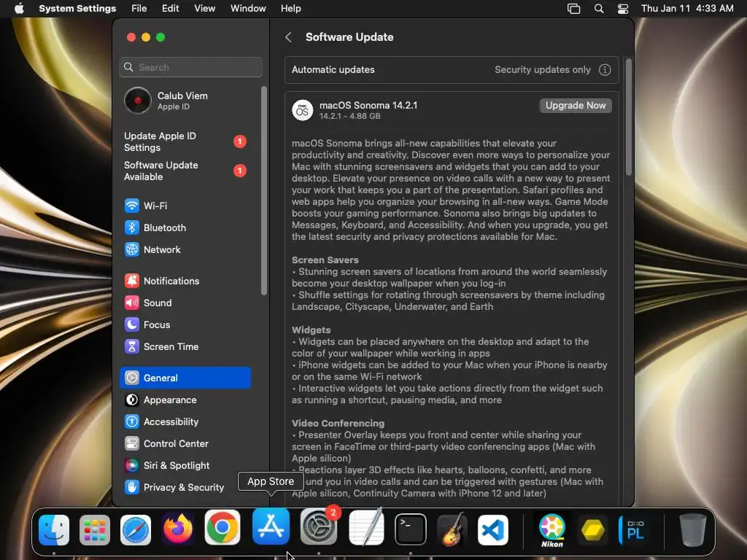Open the System Settings menu
The width and height of the screenshot is (747, 560).
77,9
